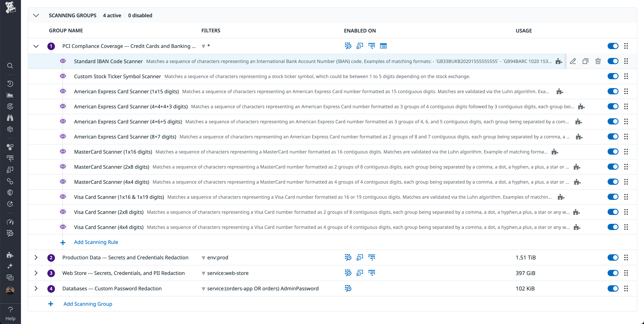Viewport: 644px width, 324px height.
Task: Turn off Databases --- Custom Password Redaction group
Action: pos(613,288)
